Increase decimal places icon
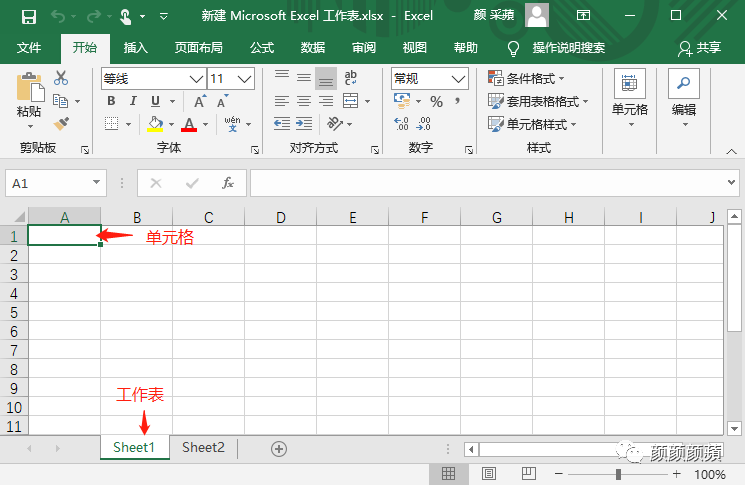Image resolution: width=745 pixels, height=485 pixels. coord(401,124)
